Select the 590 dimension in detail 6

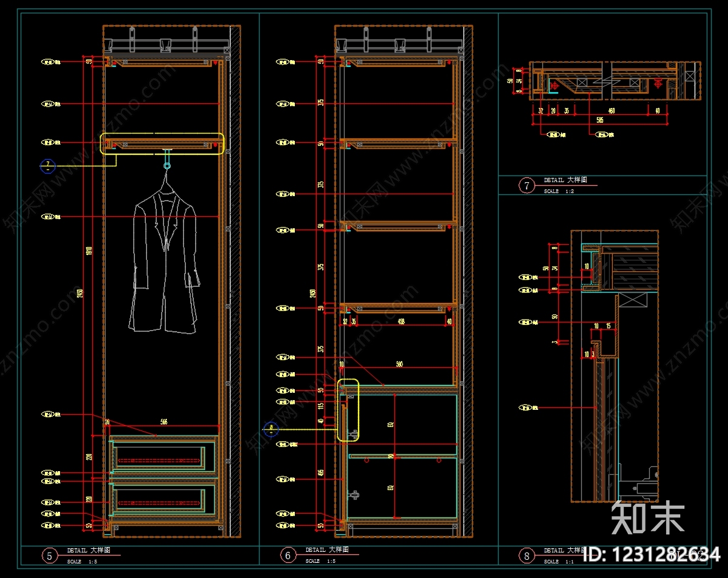click(399, 364)
